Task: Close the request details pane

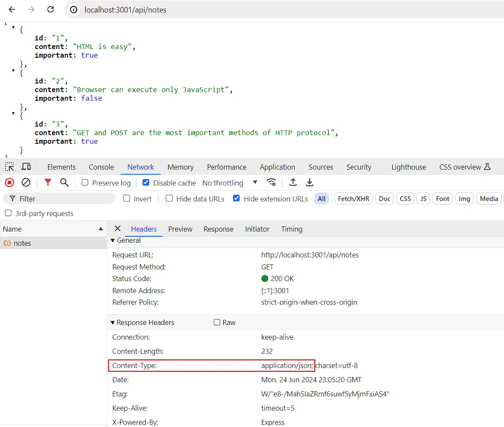Action: [118, 229]
